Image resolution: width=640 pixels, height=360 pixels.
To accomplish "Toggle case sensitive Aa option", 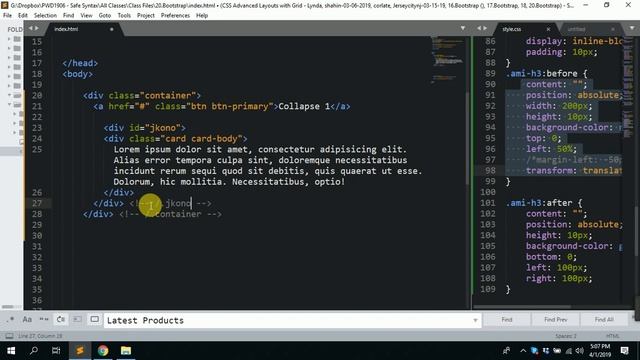I will pyautogui.click(x=27, y=320).
